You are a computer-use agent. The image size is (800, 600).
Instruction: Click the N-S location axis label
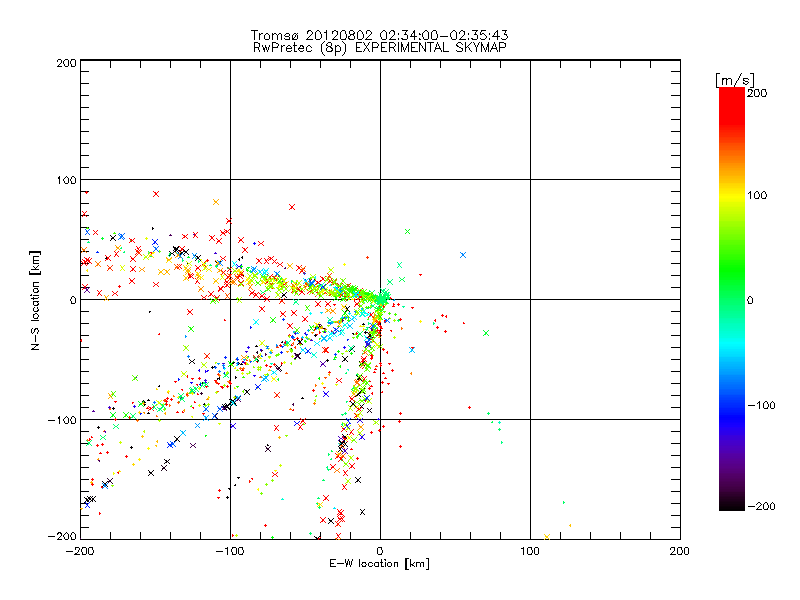point(36,299)
